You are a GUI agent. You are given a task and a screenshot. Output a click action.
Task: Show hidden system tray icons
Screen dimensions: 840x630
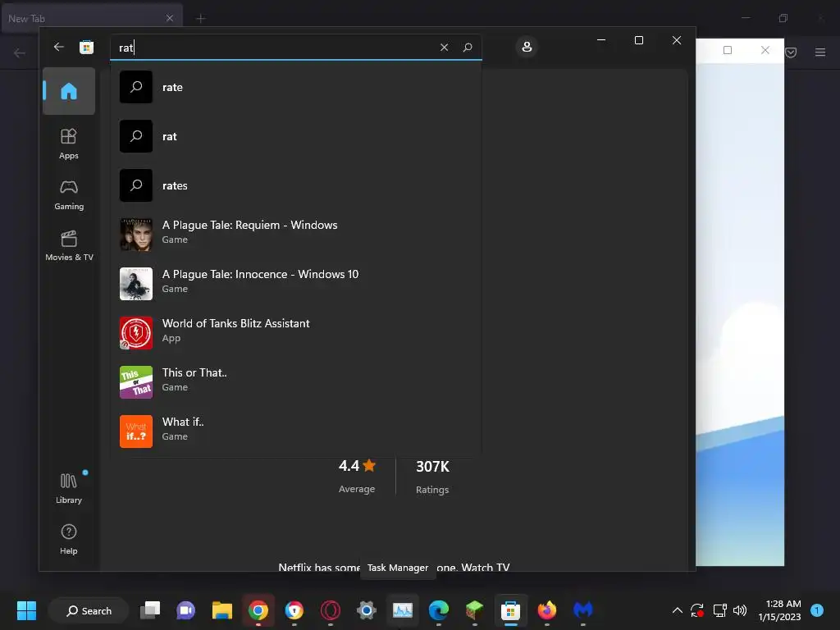[x=677, y=610]
